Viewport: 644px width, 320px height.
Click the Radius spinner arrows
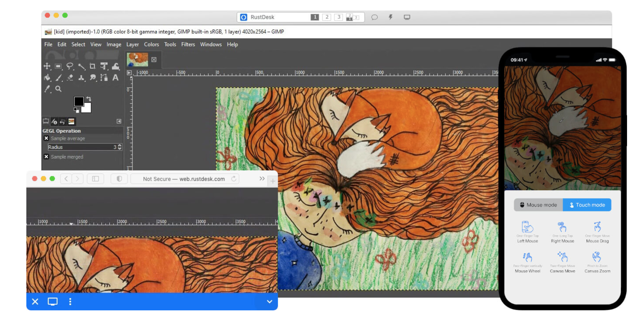click(119, 147)
